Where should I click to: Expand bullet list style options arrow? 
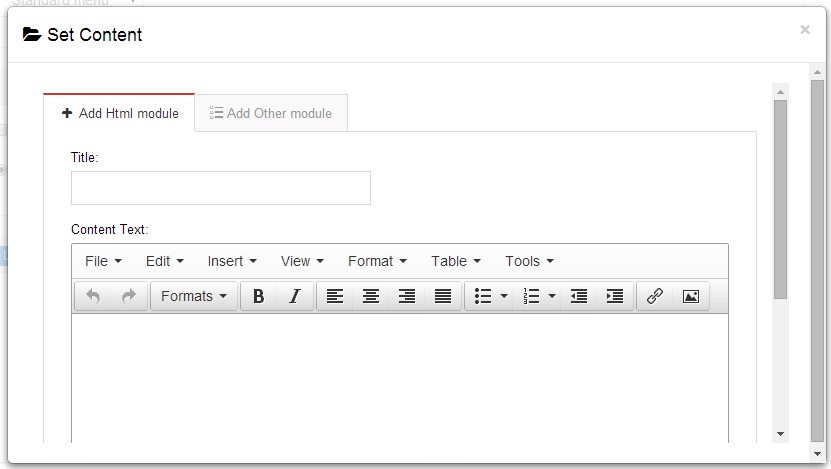click(504, 296)
